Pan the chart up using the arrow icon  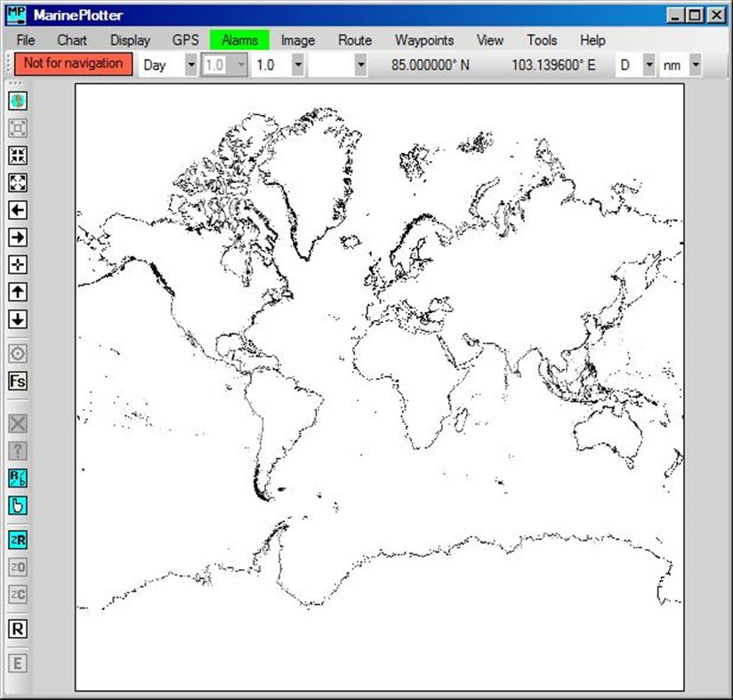coord(16,292)
